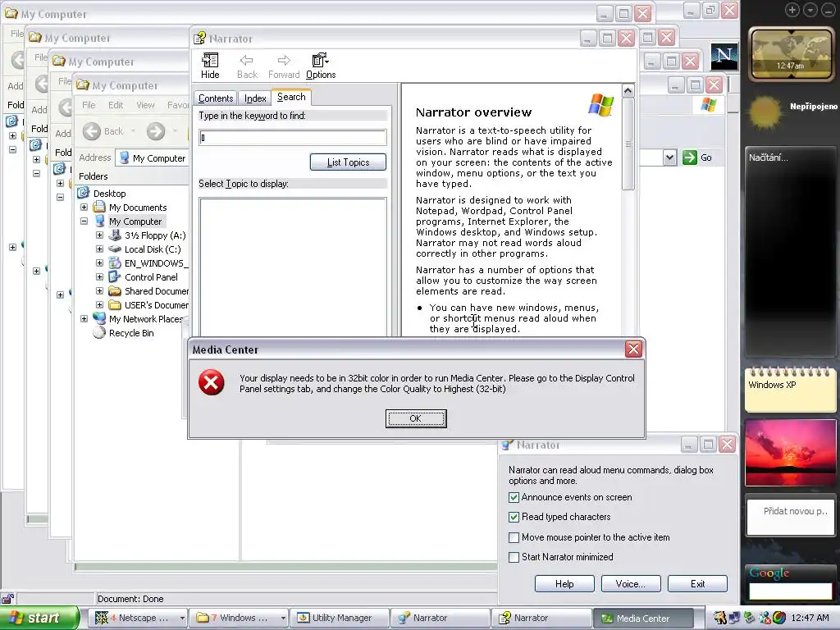Open the View menu in front My Computer window

click(145, 105)
